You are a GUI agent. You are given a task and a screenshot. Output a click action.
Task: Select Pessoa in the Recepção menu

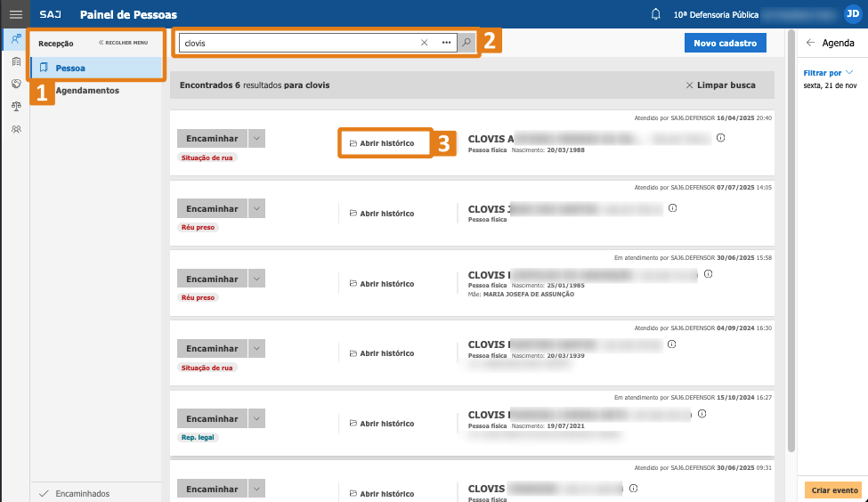pyautogui.click(x=70, y=68)
